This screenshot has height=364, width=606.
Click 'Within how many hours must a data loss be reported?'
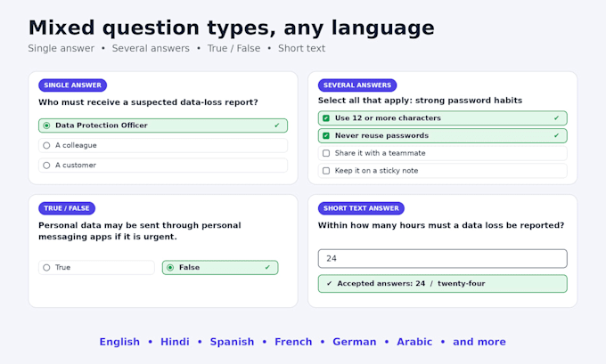[x=441, y=225]
